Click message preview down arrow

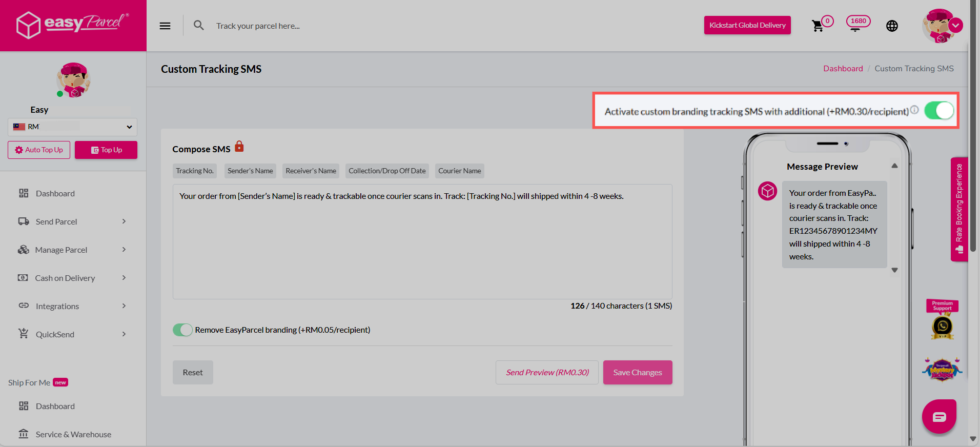tap(894, 270)
